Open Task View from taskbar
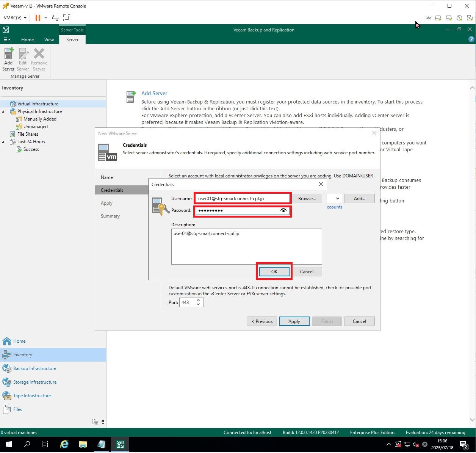The image size is (476, 453). [45, 444]
